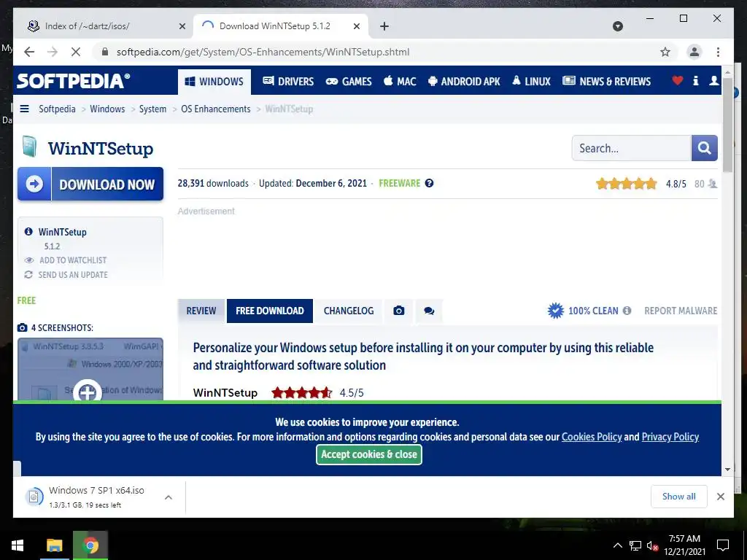Select the WINDOWS category tab
The height and width of the screenshot is (560, 747).
214,82
